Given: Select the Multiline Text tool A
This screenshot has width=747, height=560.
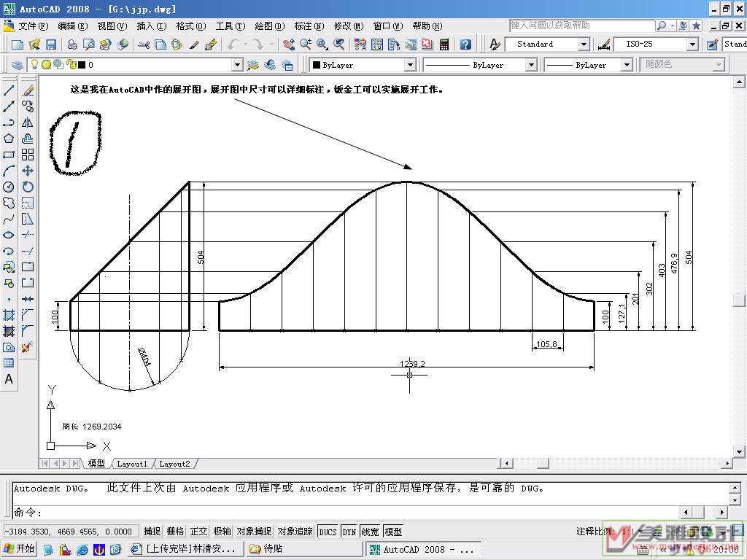Looking at the screenshot, I should (9, 379).
